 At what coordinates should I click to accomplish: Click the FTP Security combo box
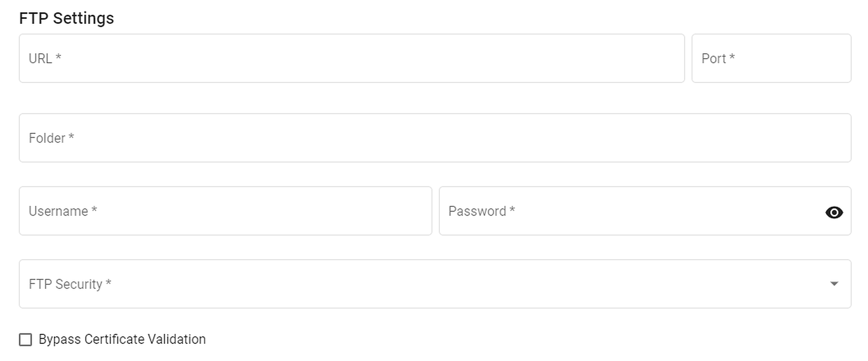[435, 284]
